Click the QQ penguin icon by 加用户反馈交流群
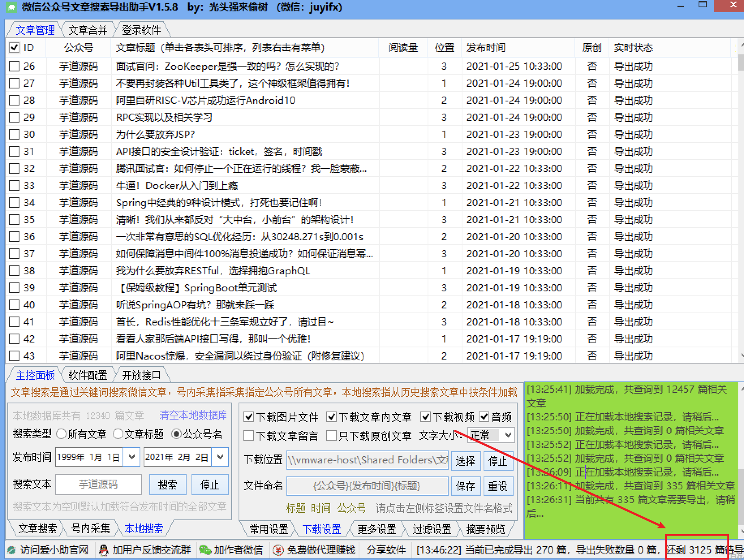The height and width of the screenshot is (560, 744). point(104,550)
